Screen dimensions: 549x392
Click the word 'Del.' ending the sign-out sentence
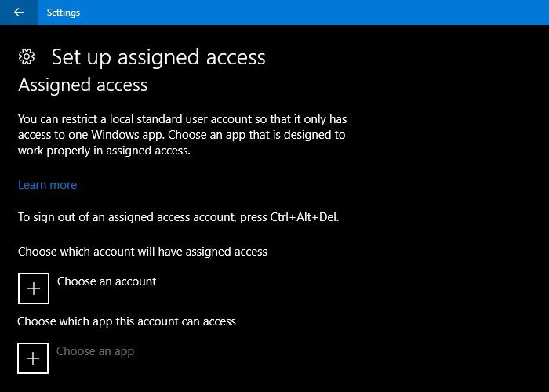329,217
